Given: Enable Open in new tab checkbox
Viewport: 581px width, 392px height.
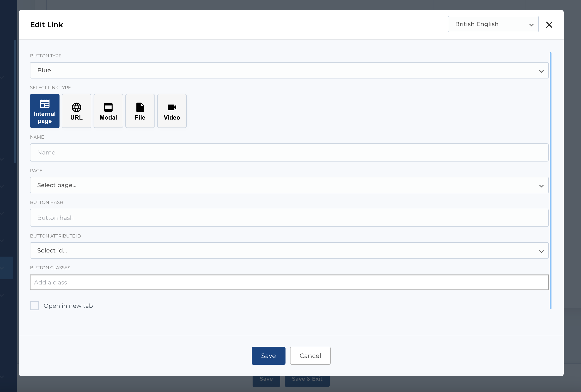Looking at the screenshot, I should point(35,306).
